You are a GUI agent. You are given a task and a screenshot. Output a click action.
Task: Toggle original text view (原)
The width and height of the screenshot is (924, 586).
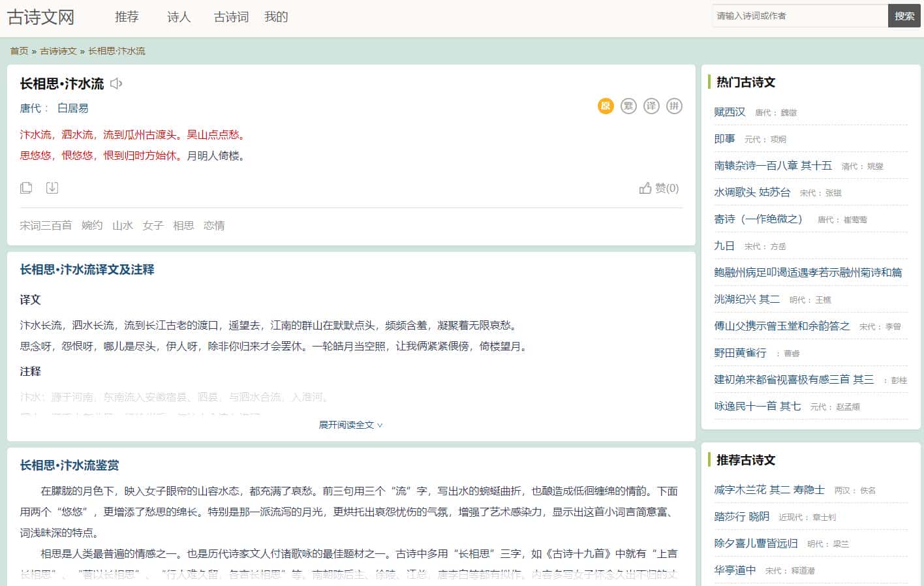pos(606,106)
